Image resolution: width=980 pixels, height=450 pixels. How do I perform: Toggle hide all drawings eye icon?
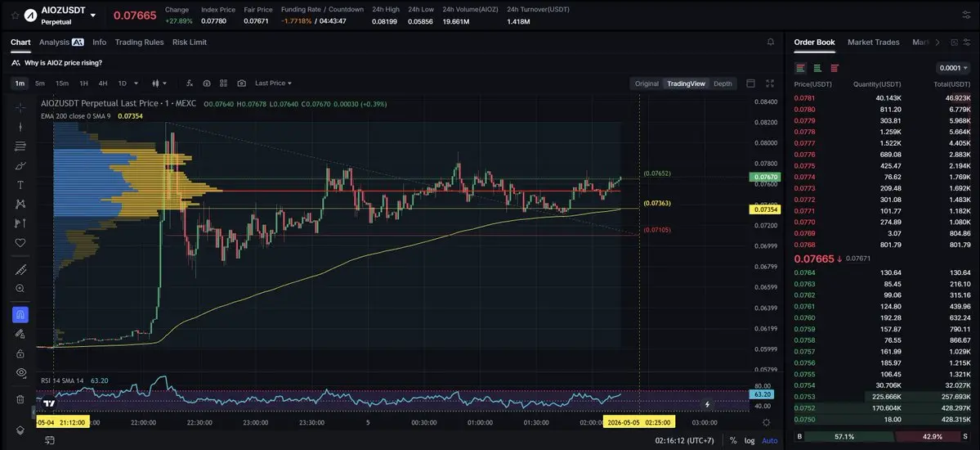tap(20, 372)
